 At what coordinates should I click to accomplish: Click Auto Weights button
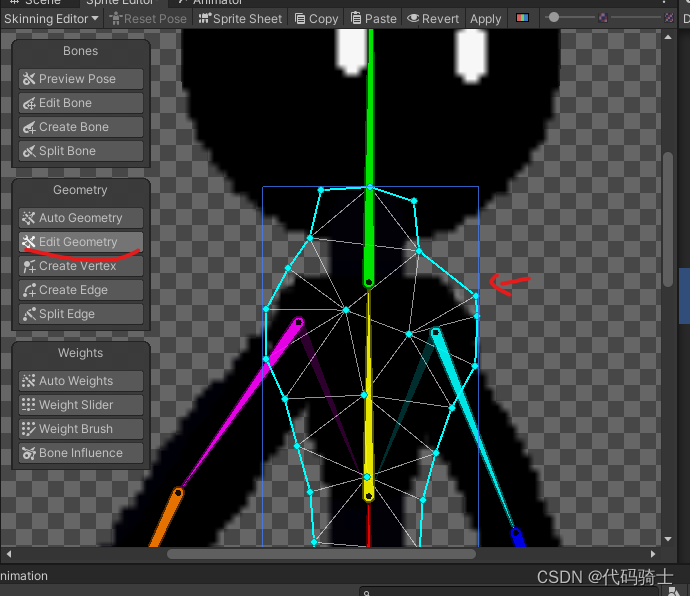(81, 381)
